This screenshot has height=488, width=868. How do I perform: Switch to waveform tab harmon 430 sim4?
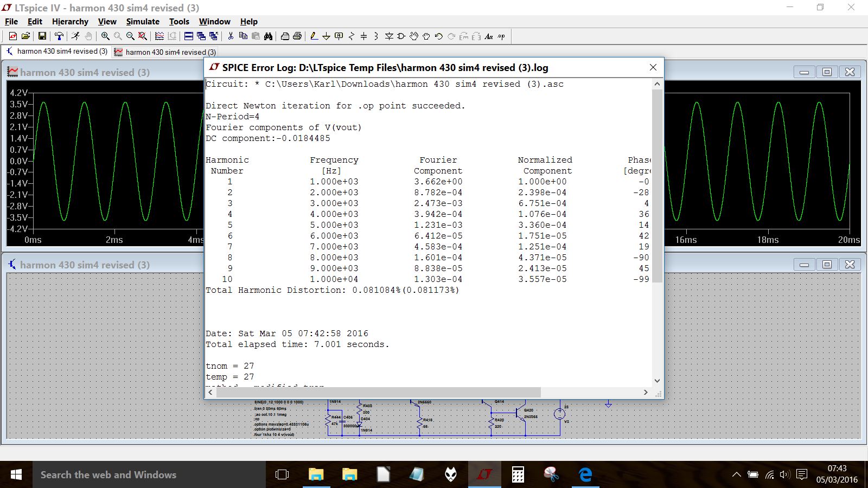click(165, 52)
